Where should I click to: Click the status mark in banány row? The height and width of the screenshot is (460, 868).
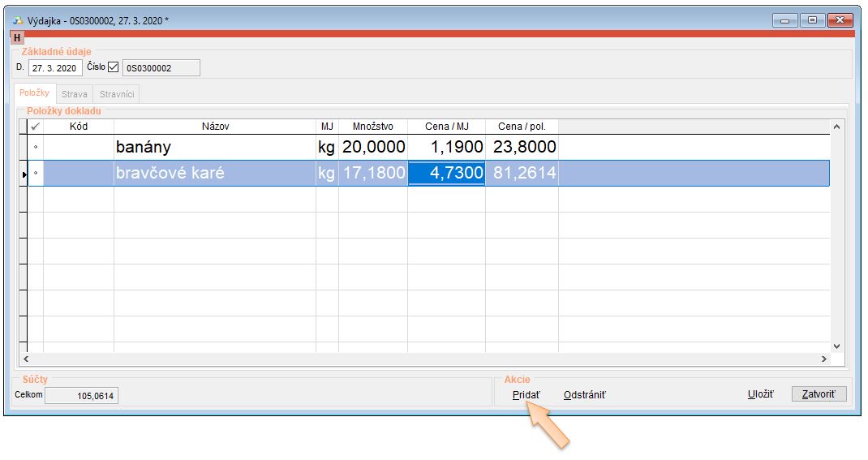tap(35, 148)
